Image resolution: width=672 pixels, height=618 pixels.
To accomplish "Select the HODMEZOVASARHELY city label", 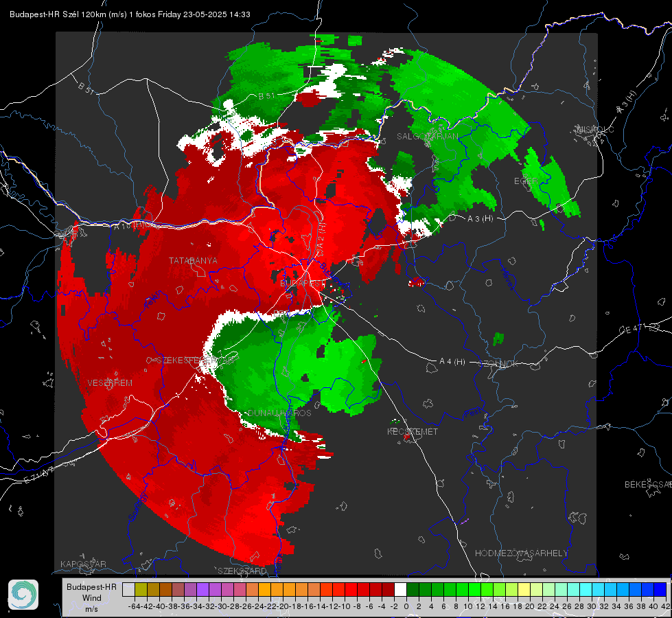I will [521, 553].
